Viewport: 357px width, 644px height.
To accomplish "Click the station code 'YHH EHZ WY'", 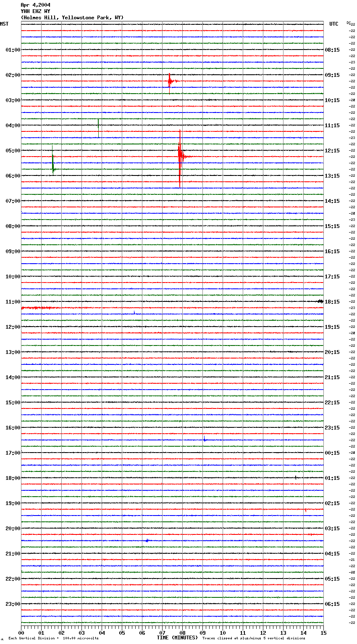I will pyautogui.click(x=35, y=11).
